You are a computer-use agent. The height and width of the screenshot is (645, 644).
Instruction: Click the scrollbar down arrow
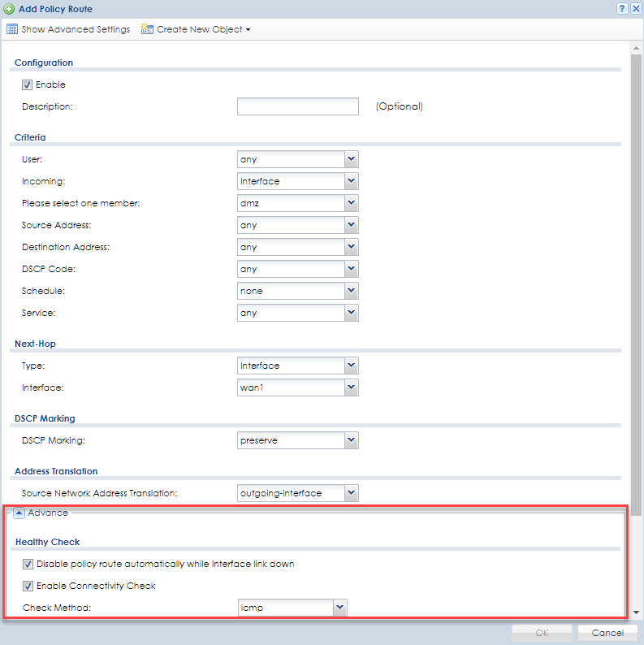[636, 612]
